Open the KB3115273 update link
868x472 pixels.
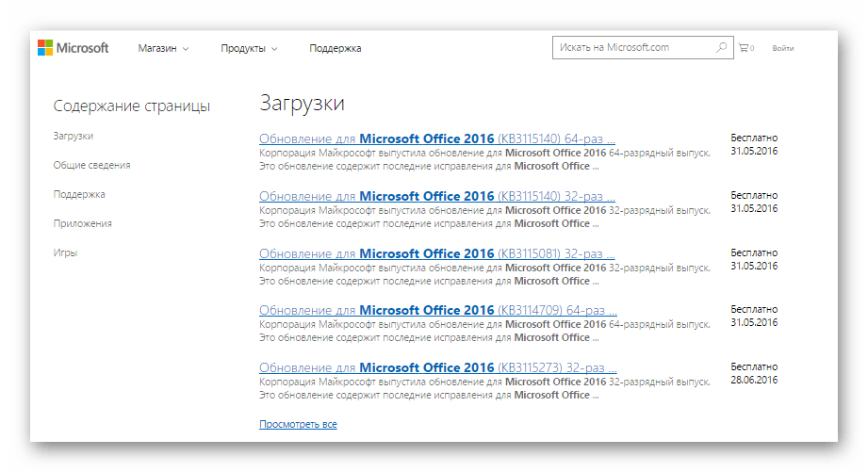[x=436, y=367]
